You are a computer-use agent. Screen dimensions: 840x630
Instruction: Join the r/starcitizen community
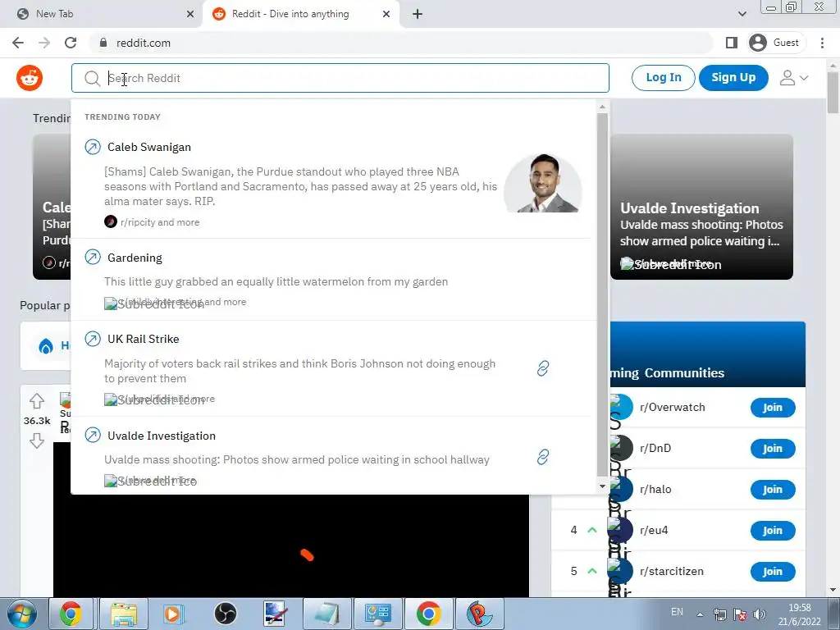773,572
